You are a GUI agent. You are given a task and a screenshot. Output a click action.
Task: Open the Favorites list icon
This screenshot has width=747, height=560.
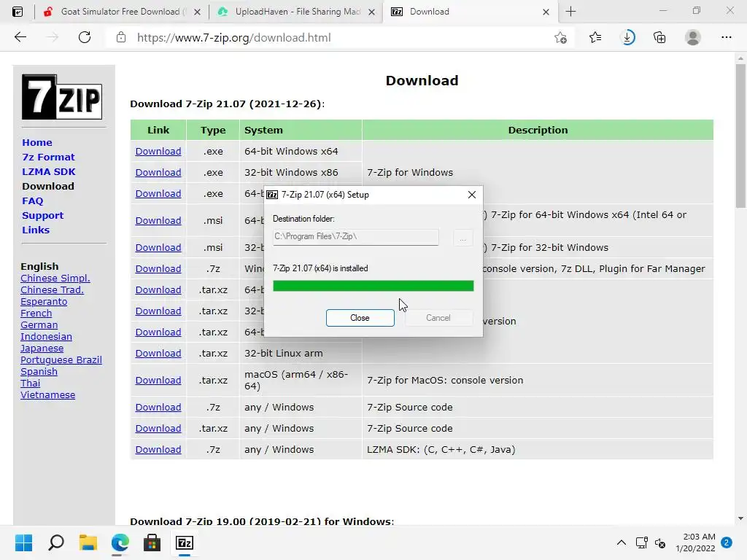[x=595, y=37]
